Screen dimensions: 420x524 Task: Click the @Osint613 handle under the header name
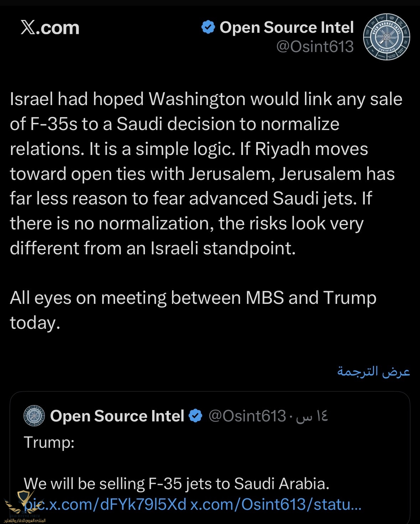[315, 47]
